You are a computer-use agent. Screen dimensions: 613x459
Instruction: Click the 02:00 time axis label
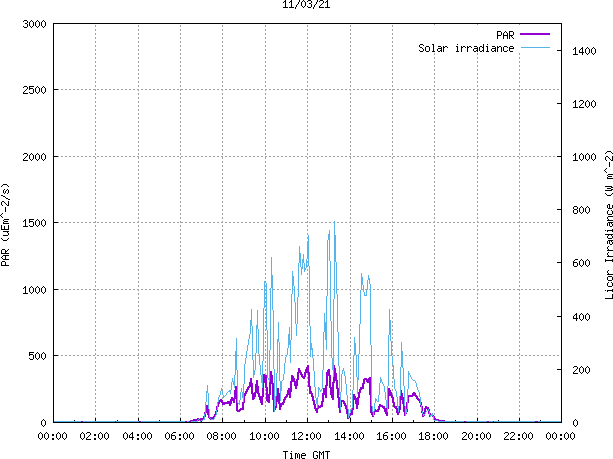[95, 436]
